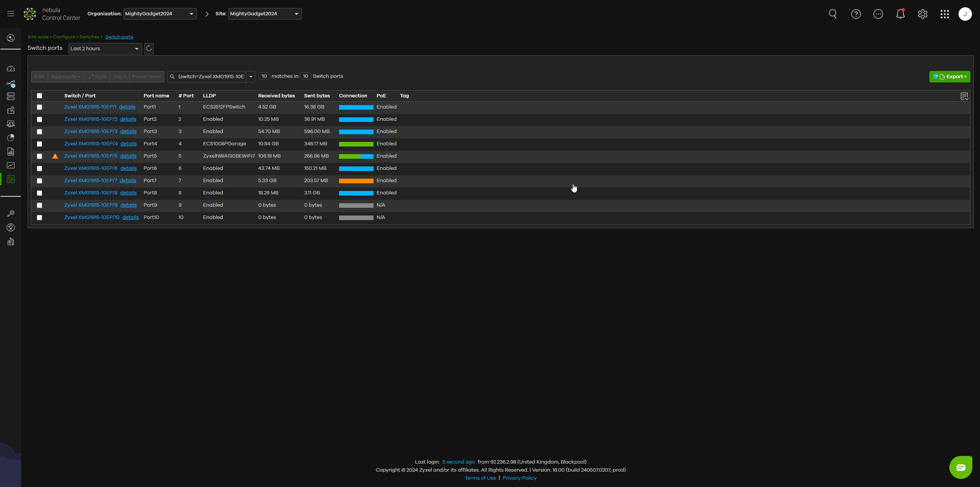Expand the Organization dropdown
980x487 pixels.
(x=160, y=14)
